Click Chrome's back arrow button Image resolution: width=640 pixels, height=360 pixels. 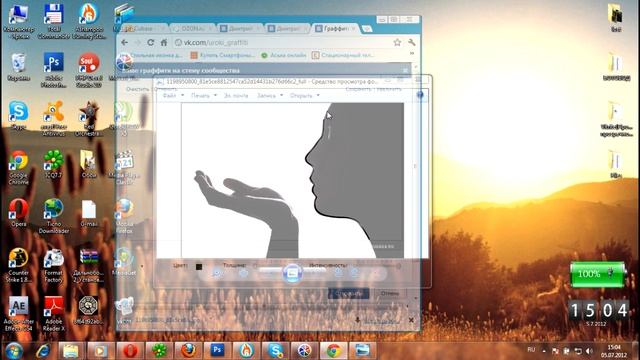click(124, 42)
